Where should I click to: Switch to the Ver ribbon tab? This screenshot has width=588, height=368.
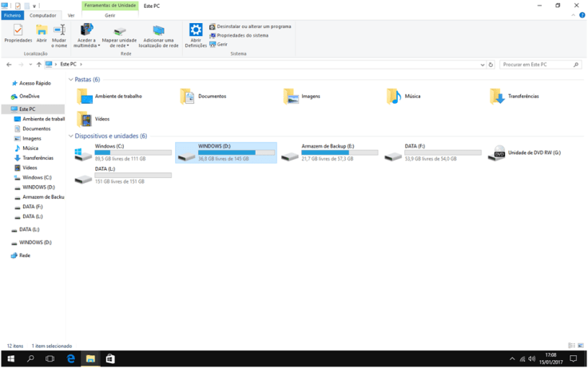pyautogui.click(x=71, y=15)
